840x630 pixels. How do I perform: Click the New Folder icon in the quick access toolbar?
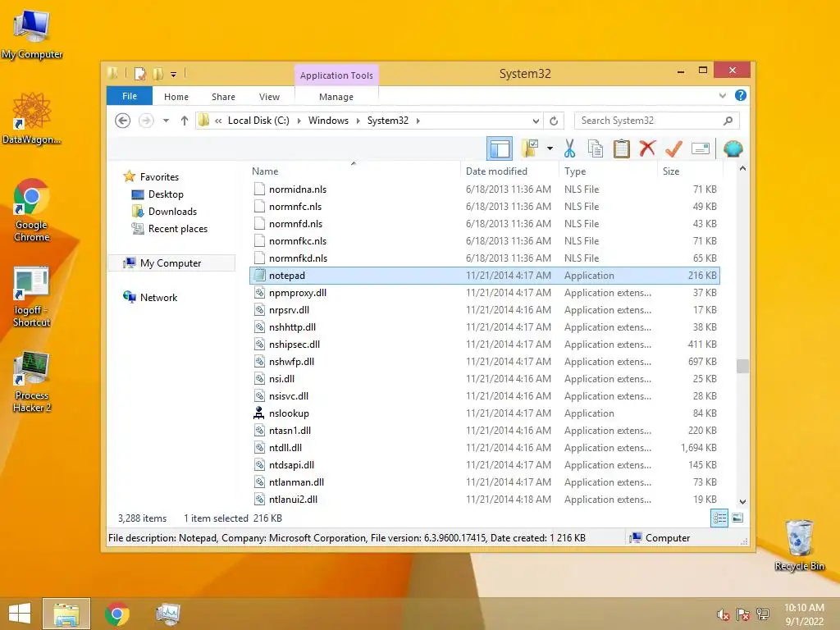(x=157, y=73)
